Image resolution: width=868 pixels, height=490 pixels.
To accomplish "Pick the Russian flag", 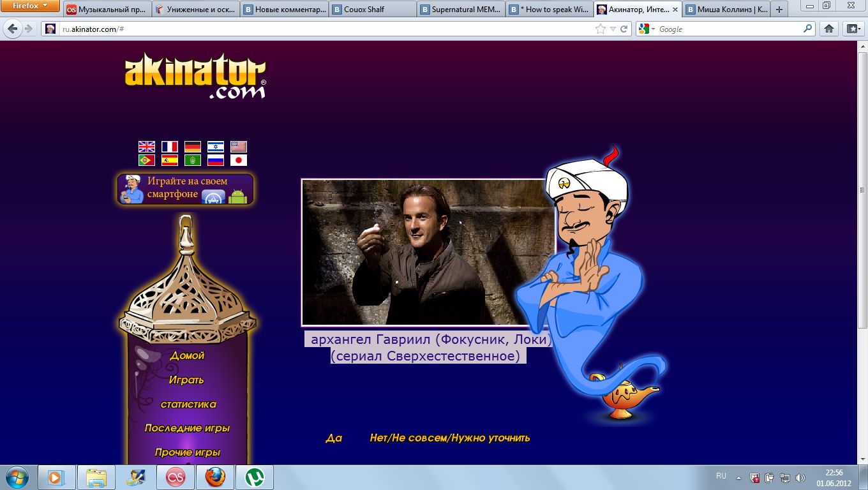I will (x=216, y=160).
